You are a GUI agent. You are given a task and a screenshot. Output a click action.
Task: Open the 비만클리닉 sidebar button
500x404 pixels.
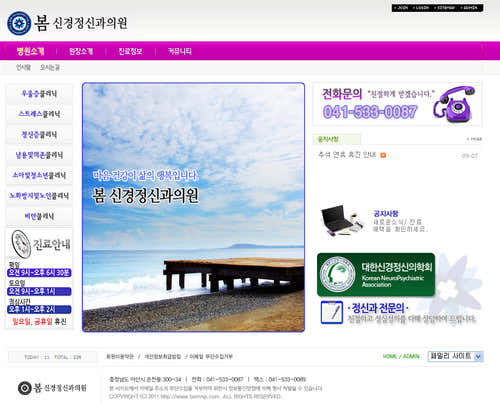tap(39, 216)
